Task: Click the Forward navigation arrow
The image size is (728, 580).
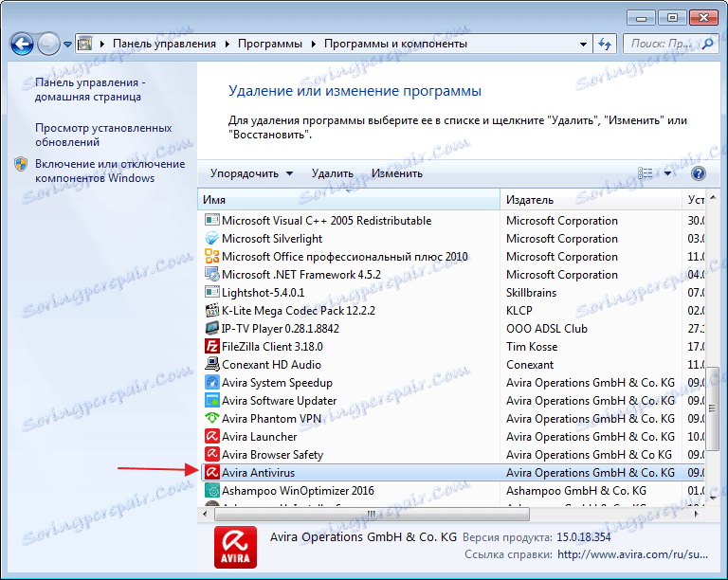Action: (x=48, y=45)
